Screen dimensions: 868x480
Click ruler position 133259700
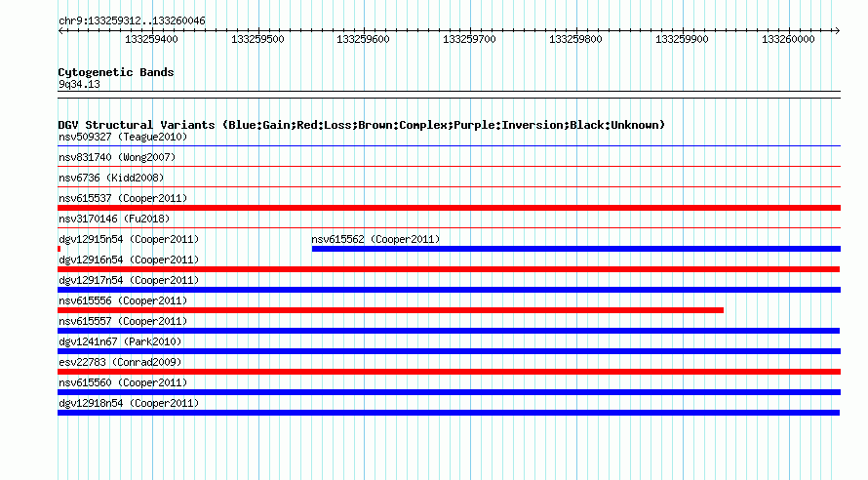click(x=469, y=39)
